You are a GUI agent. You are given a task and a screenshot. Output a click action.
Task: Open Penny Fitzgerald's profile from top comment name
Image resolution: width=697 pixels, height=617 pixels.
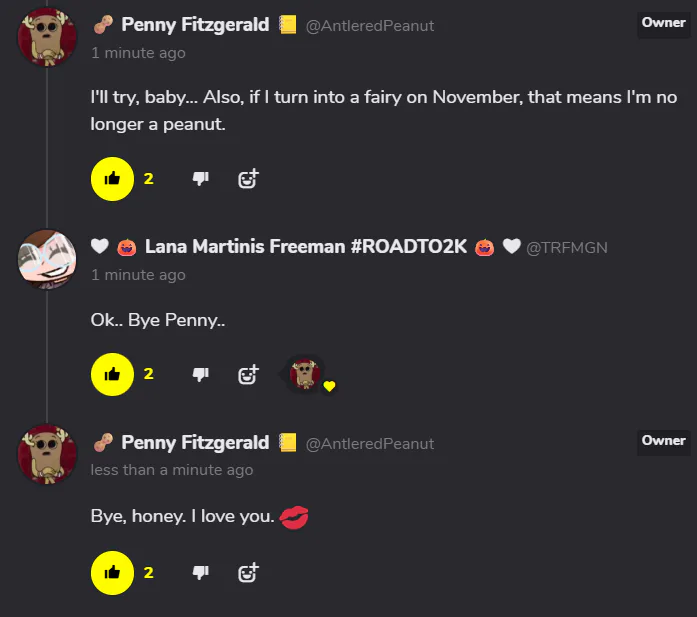pos(195,25)
